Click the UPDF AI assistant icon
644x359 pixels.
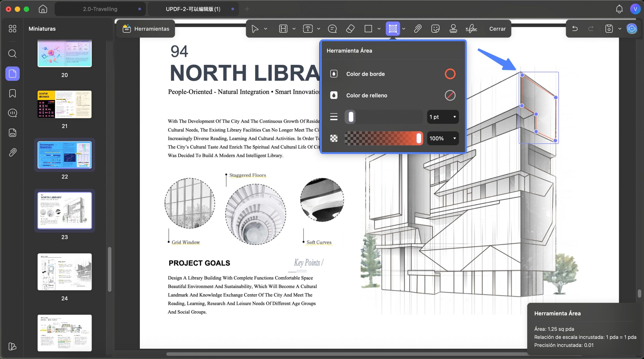(x=632, y=29)
